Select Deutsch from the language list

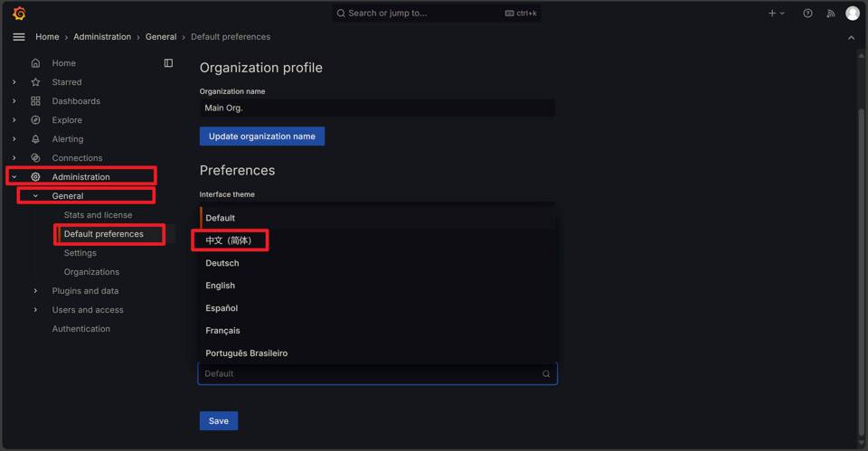pyautogui.click(x=222, y=263)
